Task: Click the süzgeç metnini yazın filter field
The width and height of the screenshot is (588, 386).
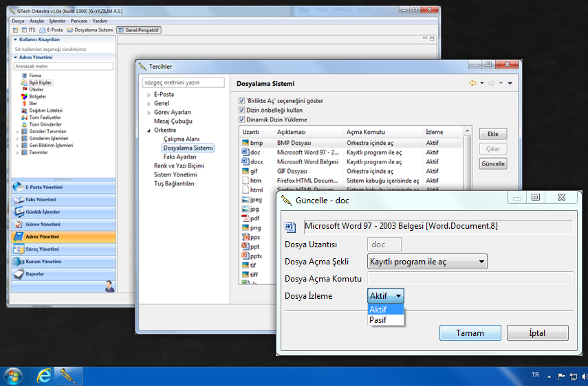Action: 184,83
